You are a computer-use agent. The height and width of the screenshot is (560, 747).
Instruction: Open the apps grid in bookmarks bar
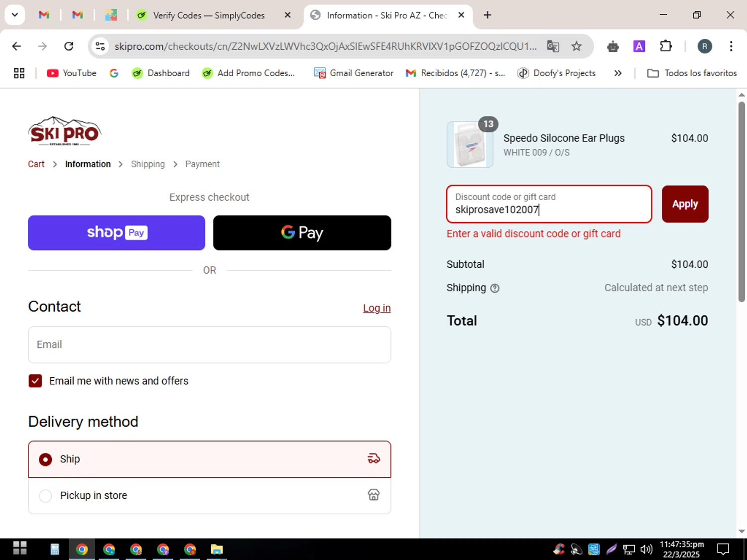pos(19,73)
